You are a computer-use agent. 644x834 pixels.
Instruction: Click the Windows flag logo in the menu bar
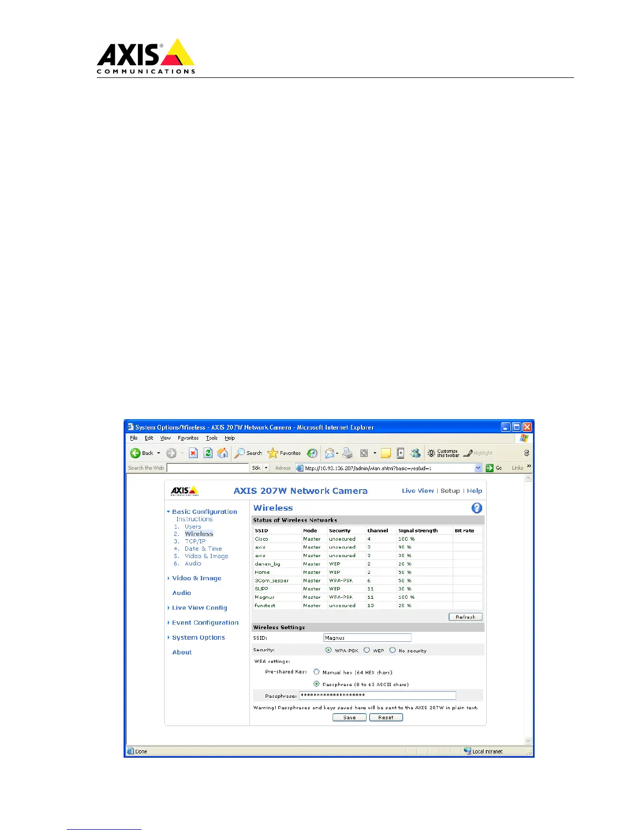524,438
